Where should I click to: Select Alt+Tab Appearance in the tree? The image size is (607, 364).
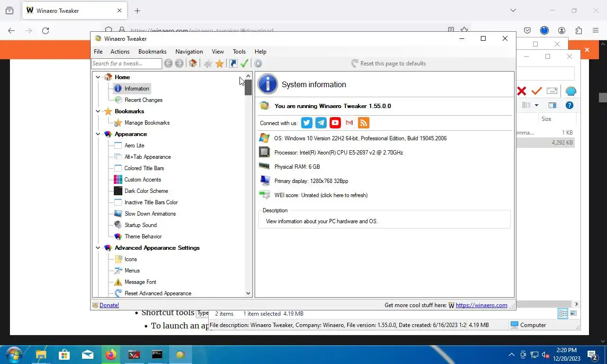click(147, 157)
